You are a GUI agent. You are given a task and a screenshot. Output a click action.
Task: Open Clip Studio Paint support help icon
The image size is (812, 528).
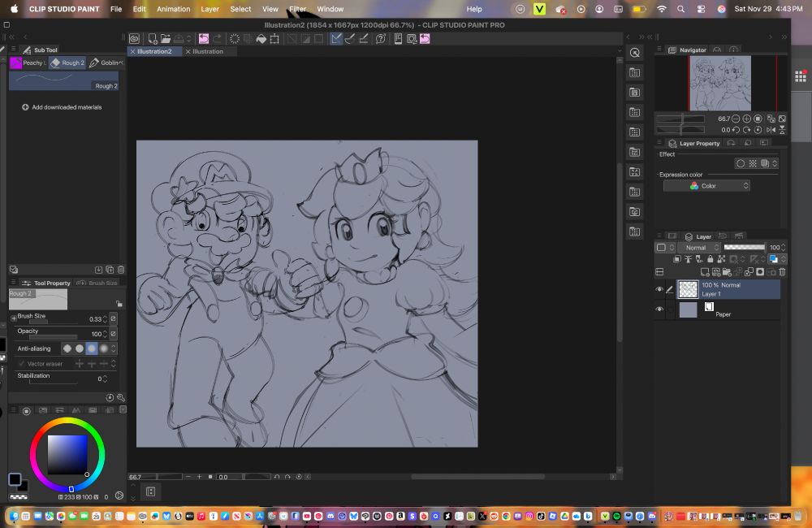[x=381, y=39]
